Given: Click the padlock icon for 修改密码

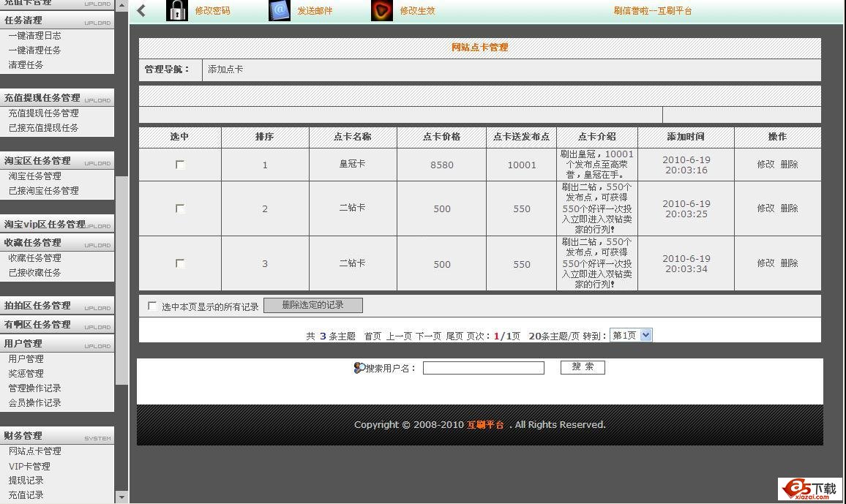Looking at the screenshot, I should click(177, 10).
